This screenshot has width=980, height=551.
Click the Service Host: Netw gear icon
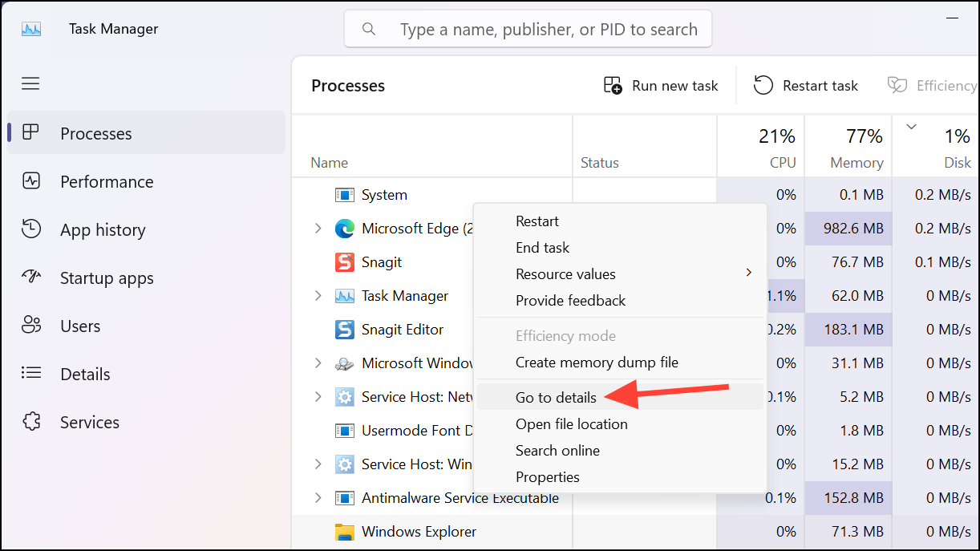[344, 397]
